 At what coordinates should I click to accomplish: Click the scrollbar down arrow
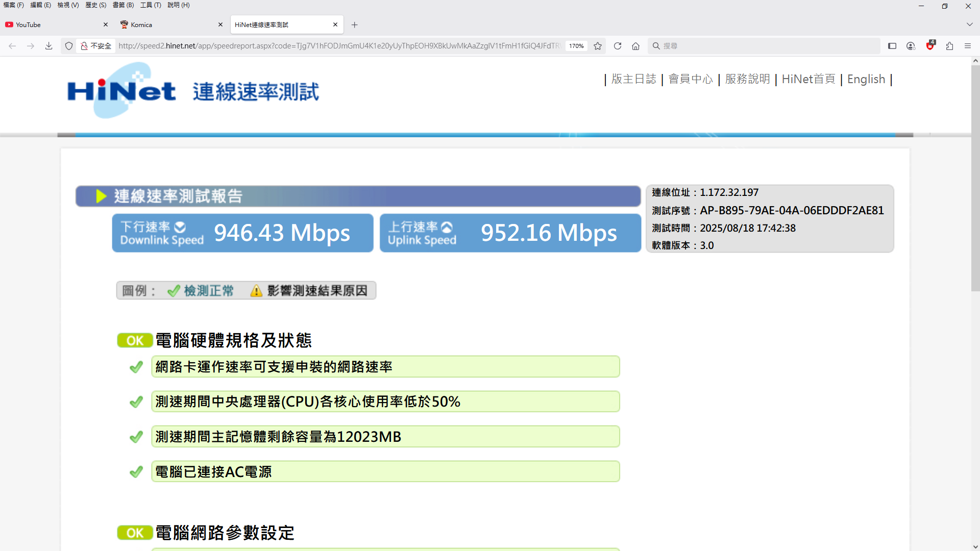(x=975, y=547)
